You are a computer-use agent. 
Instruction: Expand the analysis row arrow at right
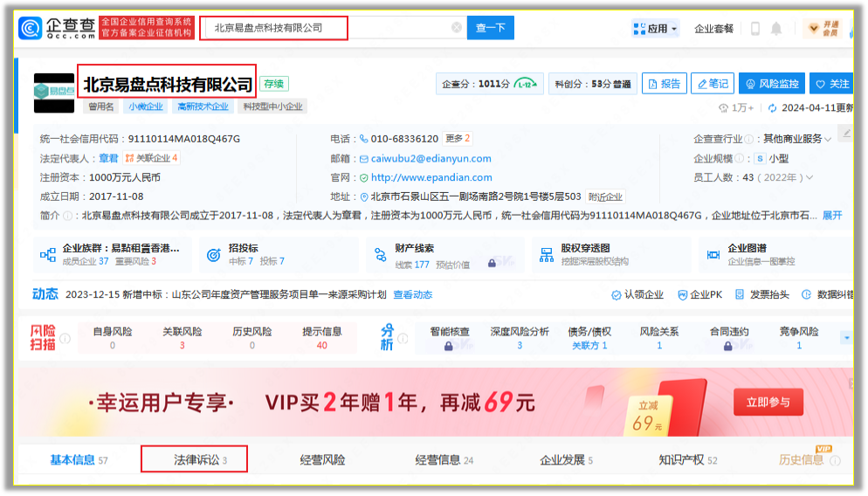click(x=846, y=338)
